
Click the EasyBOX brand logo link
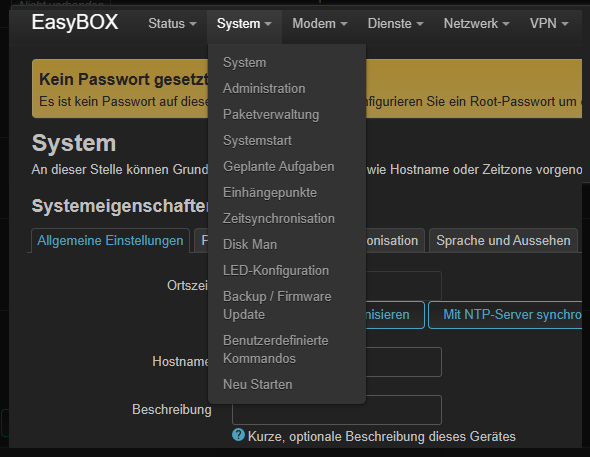point(75,22)
